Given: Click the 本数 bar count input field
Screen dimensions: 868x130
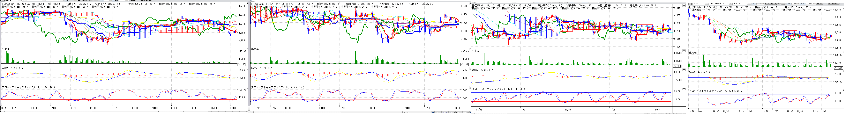Looking at the screenshot, I should (809, 3).
